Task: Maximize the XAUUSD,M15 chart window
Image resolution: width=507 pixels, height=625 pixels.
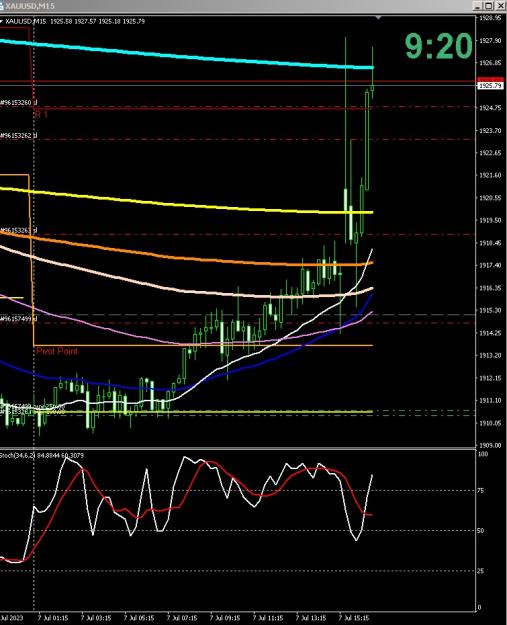Action: (488, 6)
